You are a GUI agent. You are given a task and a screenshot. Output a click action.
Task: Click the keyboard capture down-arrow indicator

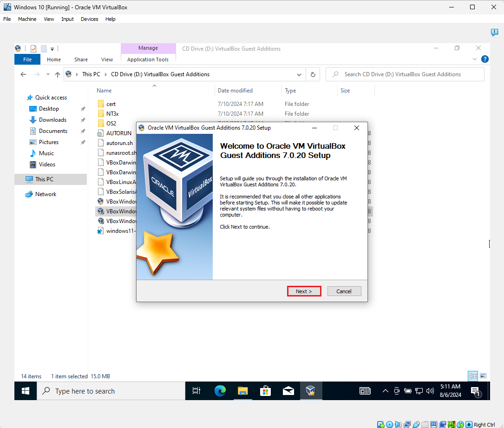469,424
